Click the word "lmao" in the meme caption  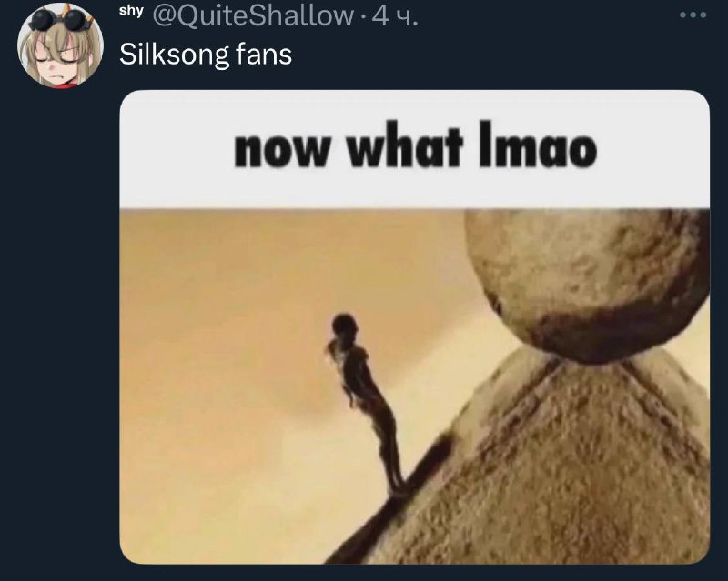click(537, 145)
